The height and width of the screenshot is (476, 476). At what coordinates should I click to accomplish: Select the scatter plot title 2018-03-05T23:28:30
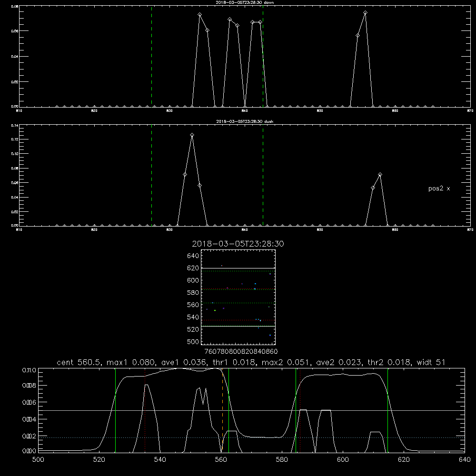coord(238,244)
